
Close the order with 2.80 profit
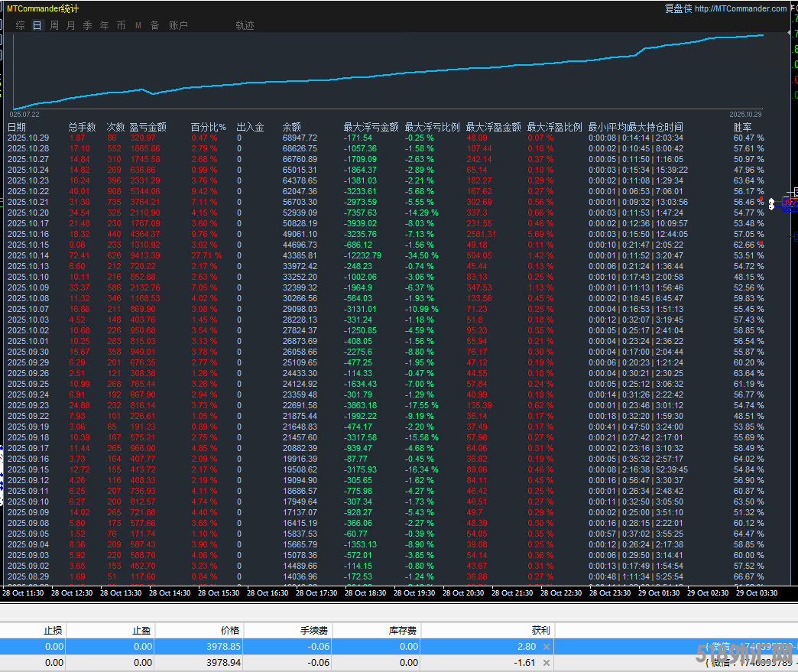coord(546,647)
